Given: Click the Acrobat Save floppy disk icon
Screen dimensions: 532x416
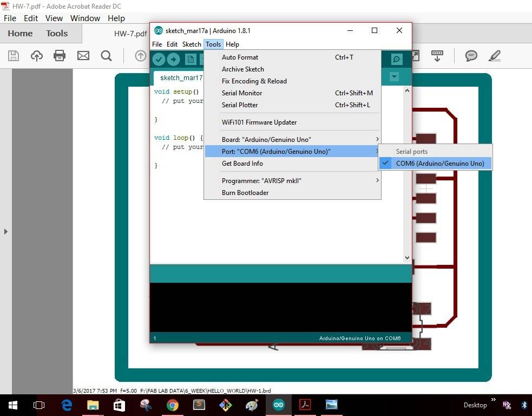Looking at the screenshot, I should 14,56.
